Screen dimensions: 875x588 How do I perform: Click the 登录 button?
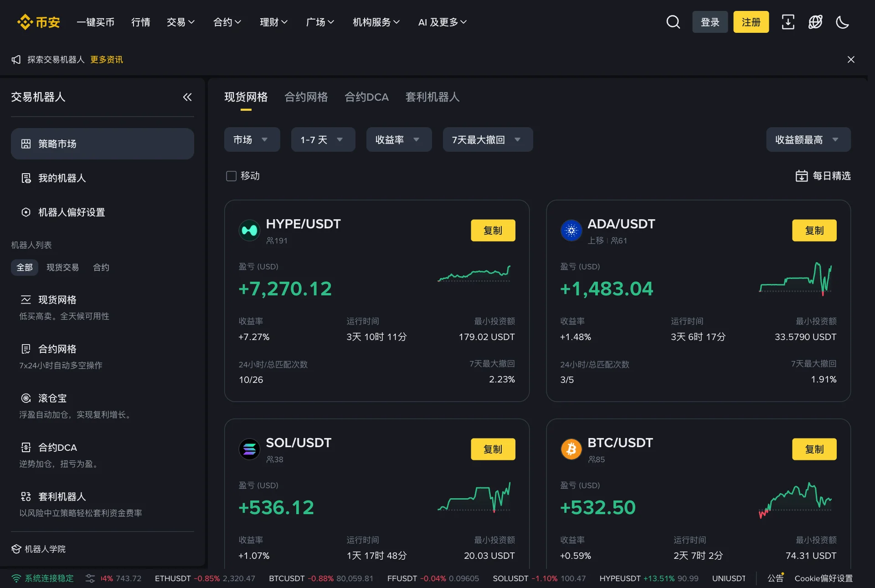[x=710, y=22]
